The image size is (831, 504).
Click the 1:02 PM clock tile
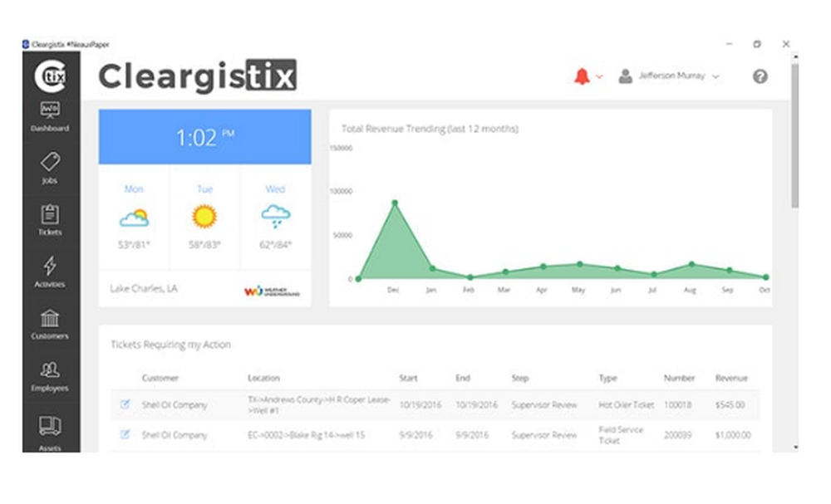205,137
